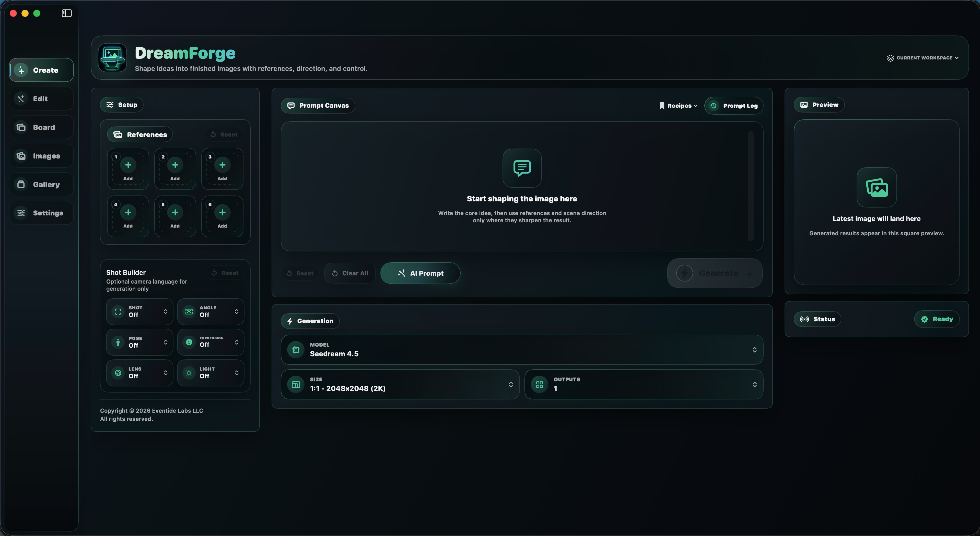Open the Outputs count dropdown
980x536 pixels.
[644, 385]
